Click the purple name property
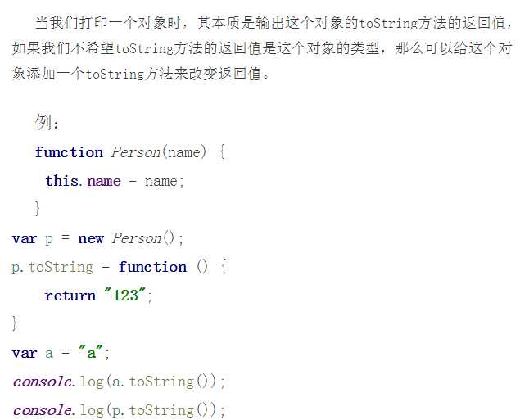520x420 pixels. coord(104,181)
